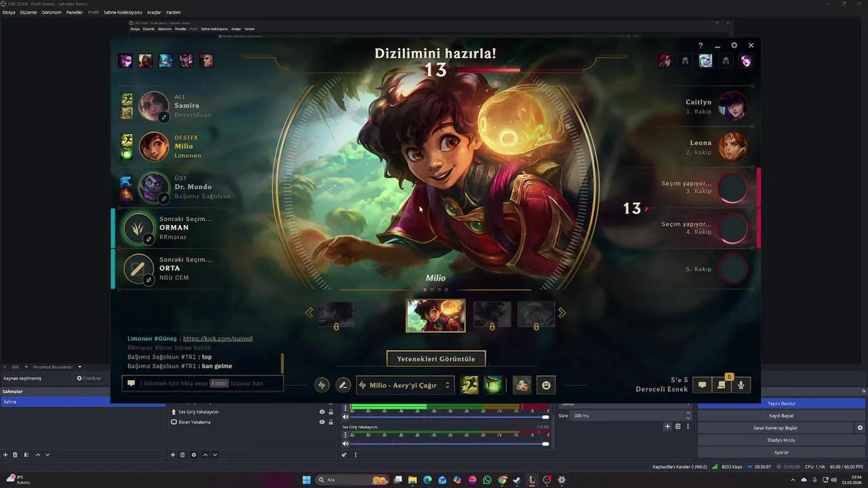Click the Özellikler button in OBS

coord(89,378)
